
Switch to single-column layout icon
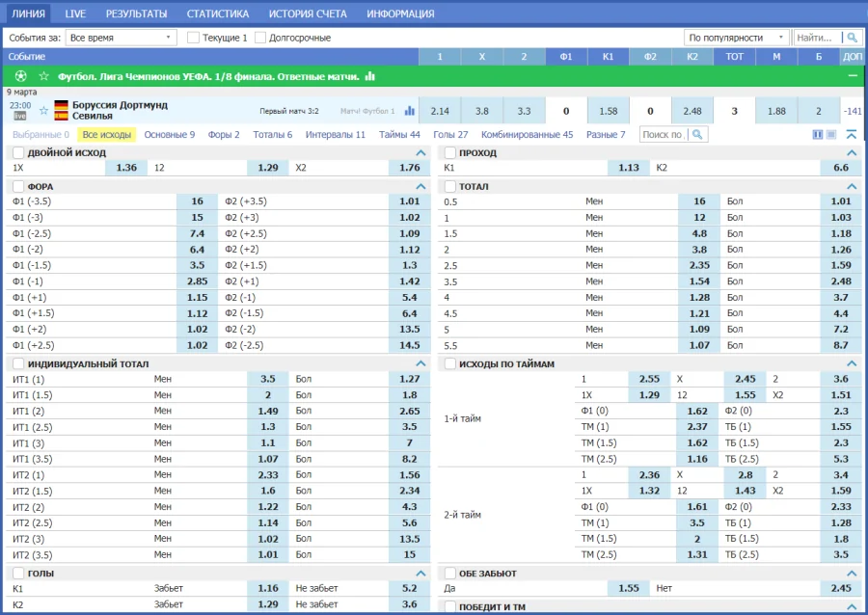(831, 135)
